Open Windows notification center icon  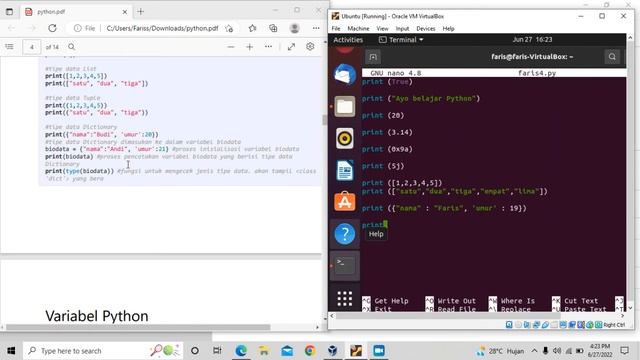(x=624, y=351)
